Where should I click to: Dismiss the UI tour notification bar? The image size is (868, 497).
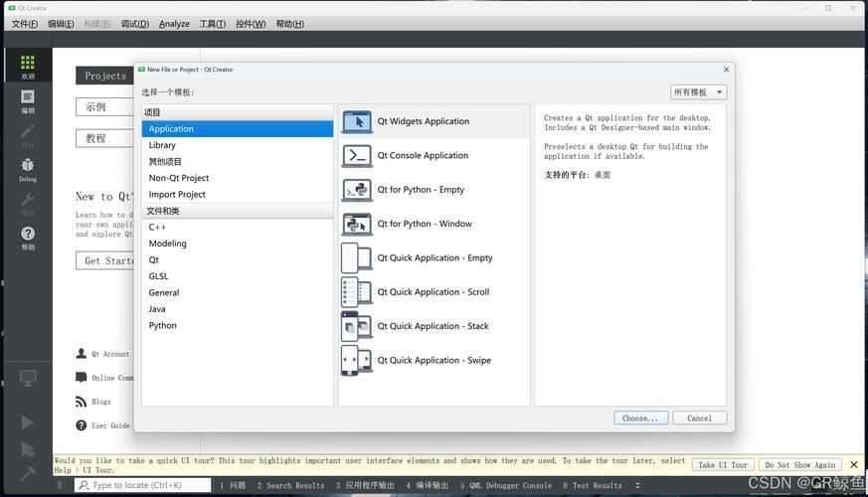(x=853, y=464)
